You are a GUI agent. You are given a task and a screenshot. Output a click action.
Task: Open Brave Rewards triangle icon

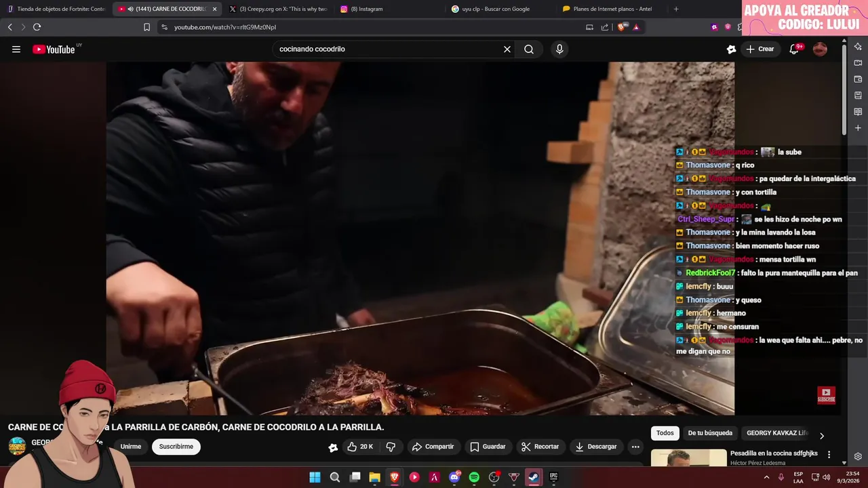[x=636, y=27]
